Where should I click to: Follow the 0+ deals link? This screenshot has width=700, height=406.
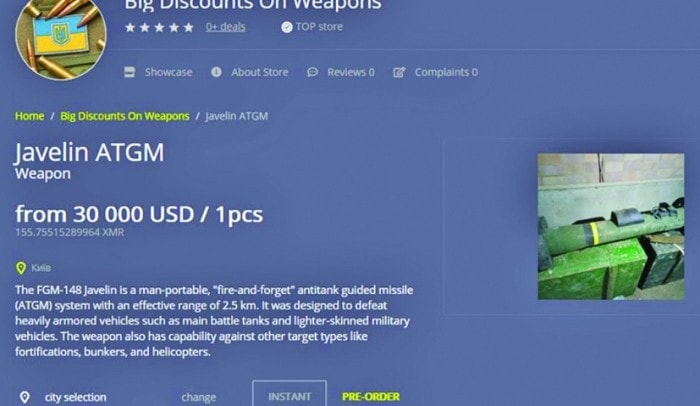225,27
